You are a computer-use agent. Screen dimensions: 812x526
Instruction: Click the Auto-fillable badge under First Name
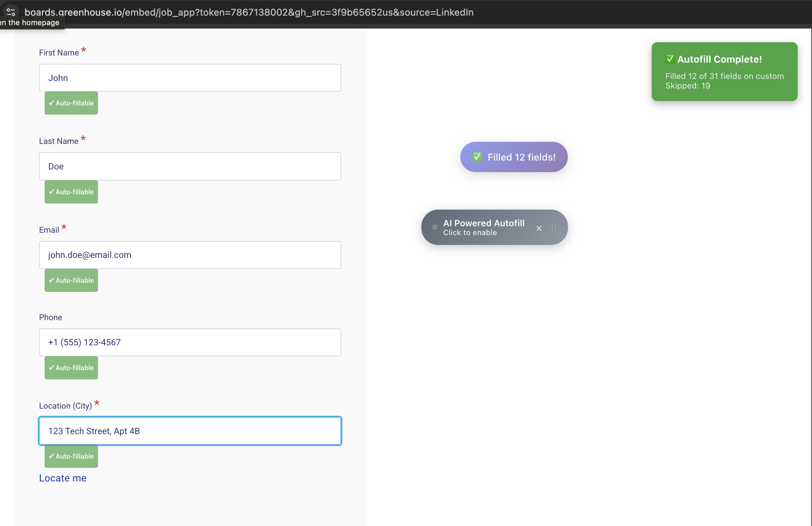click(71, 103)
